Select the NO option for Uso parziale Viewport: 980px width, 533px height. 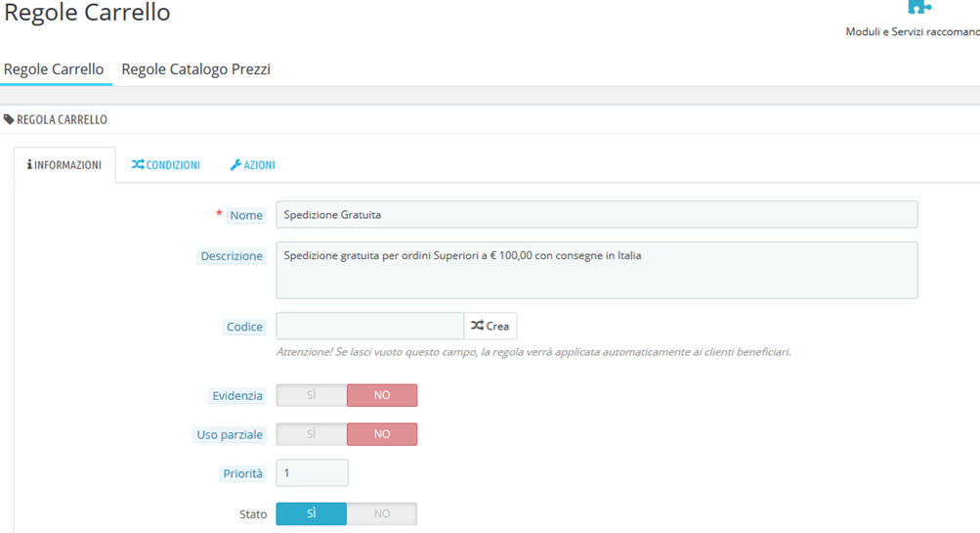click(x=382, y=434)
